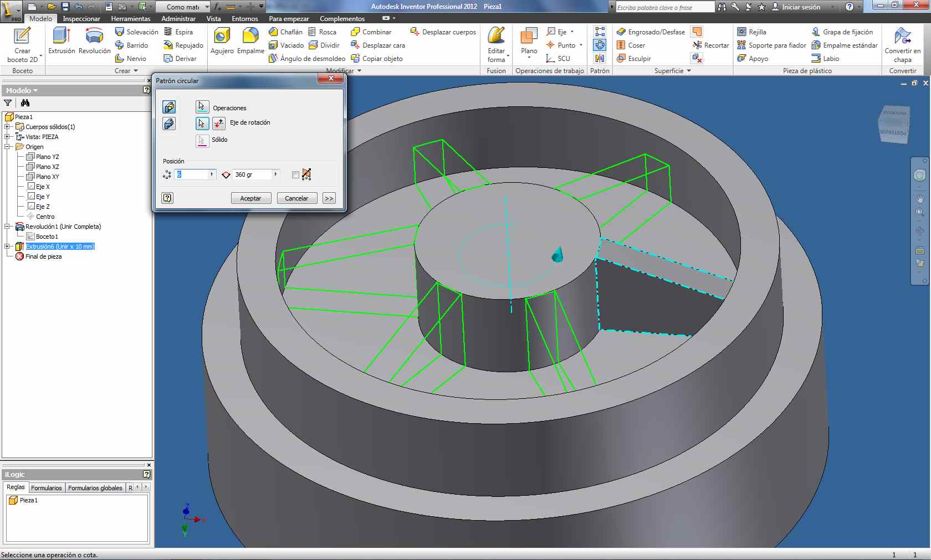Click Aceptar in Patrón circular dialog
The width and height of the screenshot is (931, 560).
250,198
